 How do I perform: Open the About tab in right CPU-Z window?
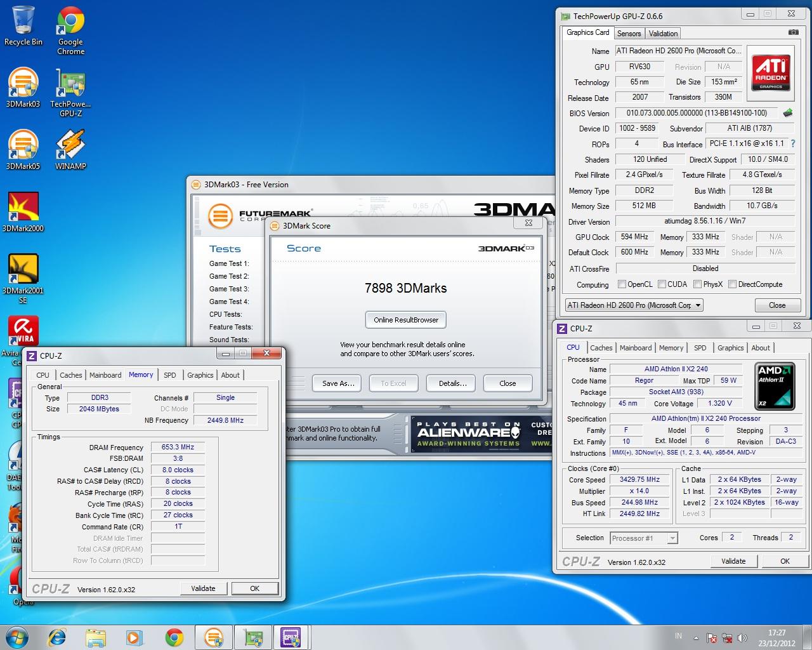tap(761, 348)
